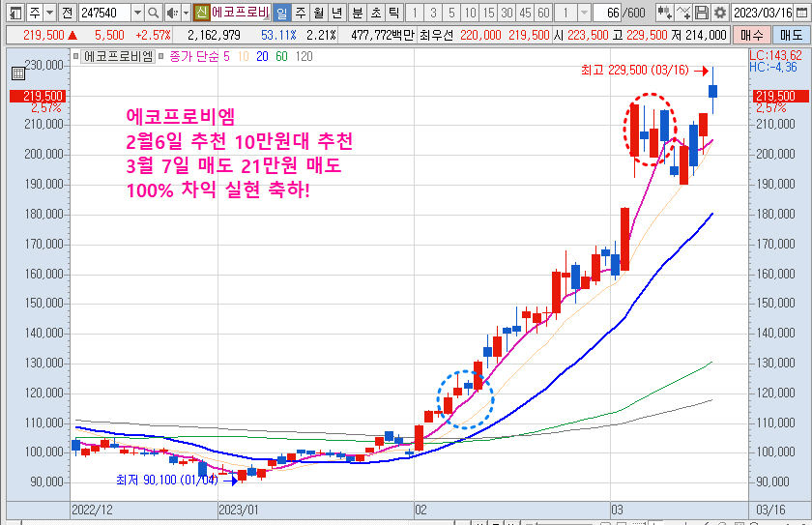Select the 틱 tick chart tab
Image resolution: width=812 pixels, height=525 pixels.
pos(394,13)
